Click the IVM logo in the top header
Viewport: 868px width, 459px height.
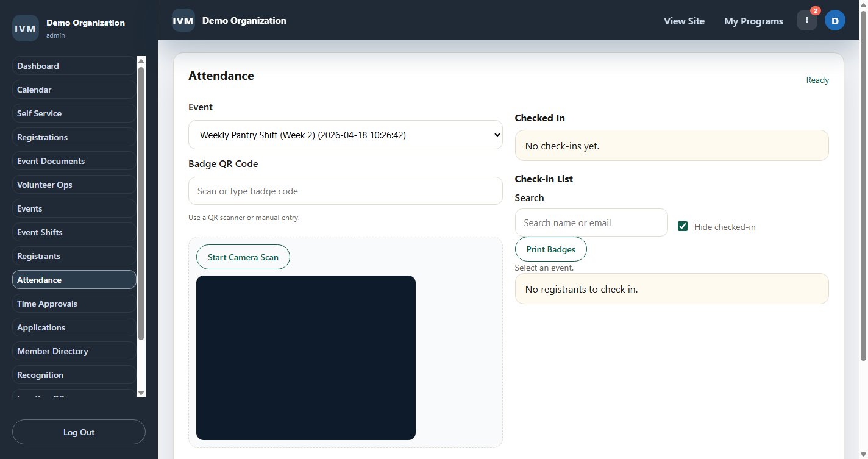tap(183, 20)
